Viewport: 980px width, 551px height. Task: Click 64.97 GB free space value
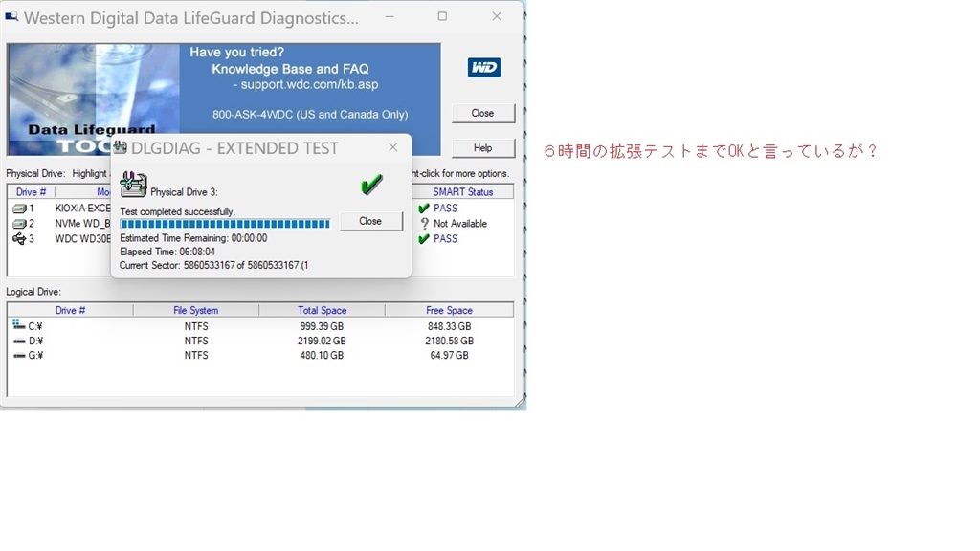pos(450,356)
